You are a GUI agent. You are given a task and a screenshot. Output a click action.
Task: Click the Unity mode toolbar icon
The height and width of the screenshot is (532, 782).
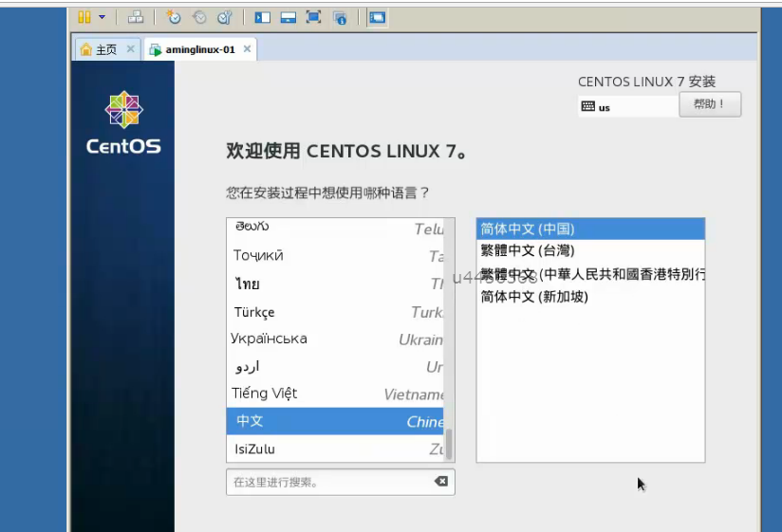[340, 18]
